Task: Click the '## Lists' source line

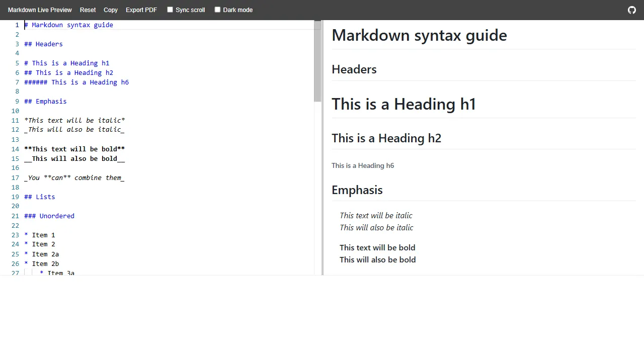Action: (x=39, y=197)
